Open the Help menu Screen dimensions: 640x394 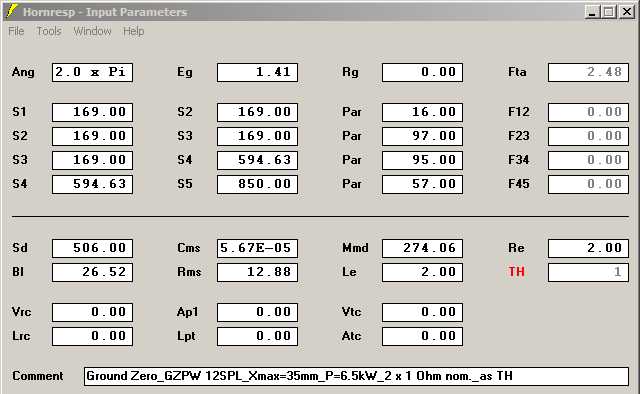click(133, 31)
